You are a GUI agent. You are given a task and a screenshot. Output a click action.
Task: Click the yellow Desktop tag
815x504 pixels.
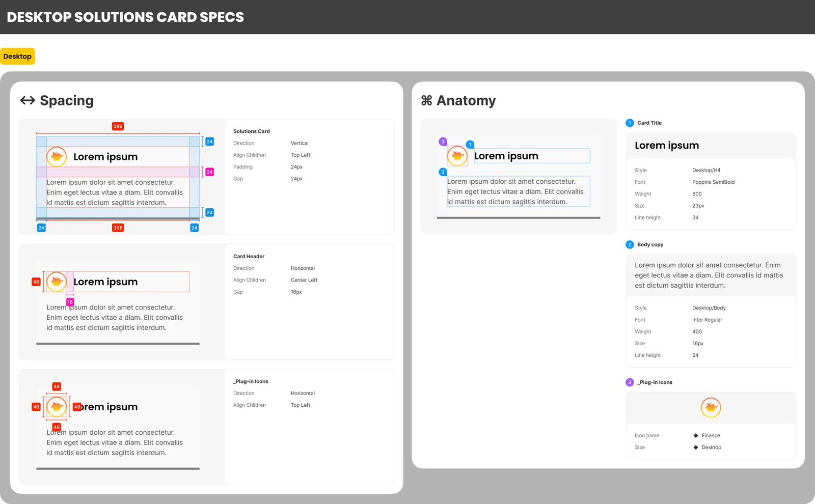(x=17, y=56)
